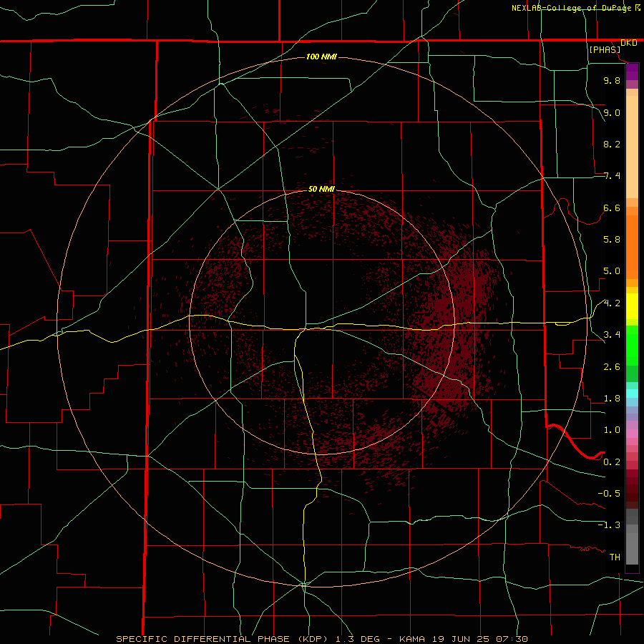Select the 50 NMI range ring label
The height and width of the screenshot is (644, 644).
321,189
